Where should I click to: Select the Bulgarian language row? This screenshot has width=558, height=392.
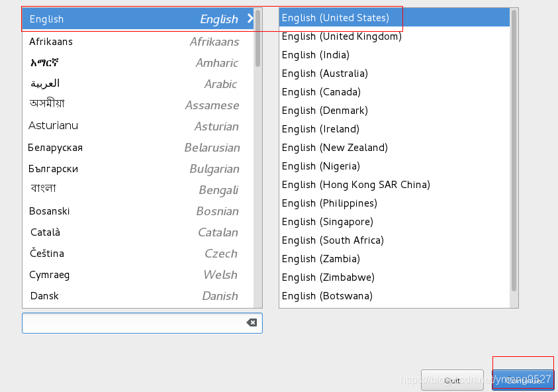pos(138,168)
